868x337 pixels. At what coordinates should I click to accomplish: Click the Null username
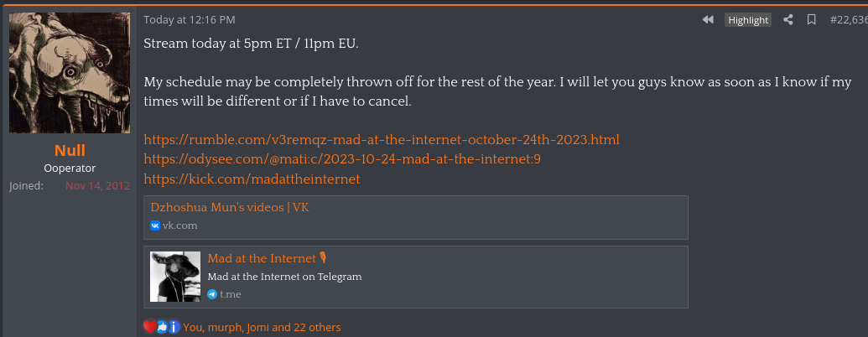70,150
